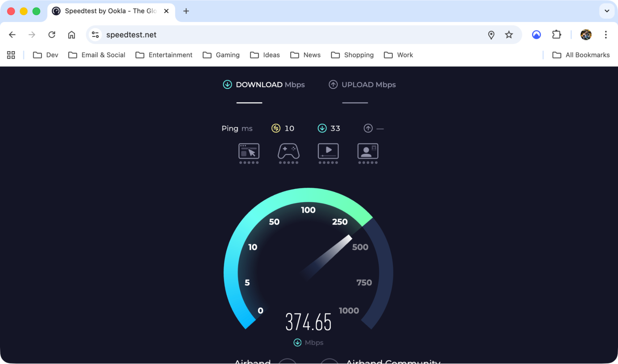Open the Chrome three-dot menu
Screen dimensions: 618x364
point(605,35)
